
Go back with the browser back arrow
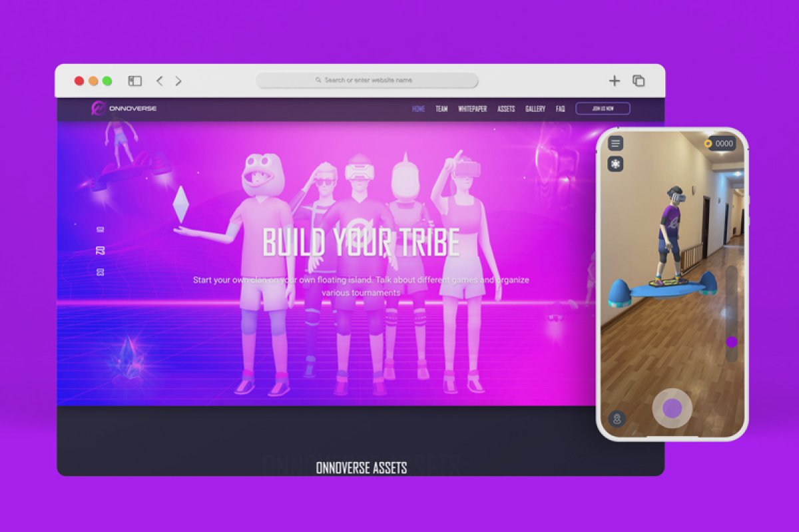[159, 81]
